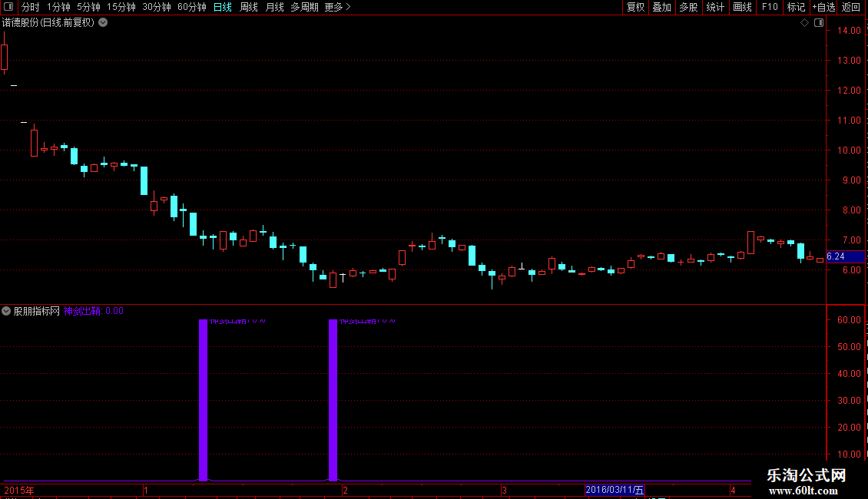Expand the 股朋指标网 indicator dropdown

(x=6, y=311)
